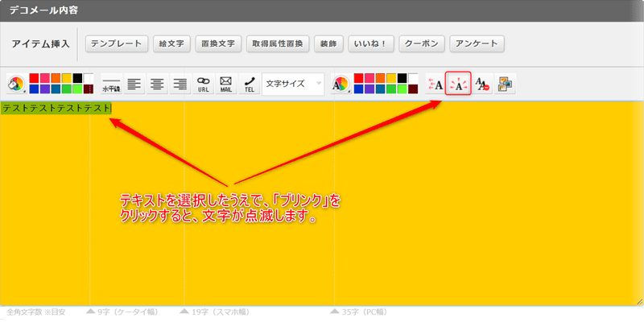This screenshot has height=326, width=644.
Task: Click the 装飾 button
Action: (x=328, y=43)
